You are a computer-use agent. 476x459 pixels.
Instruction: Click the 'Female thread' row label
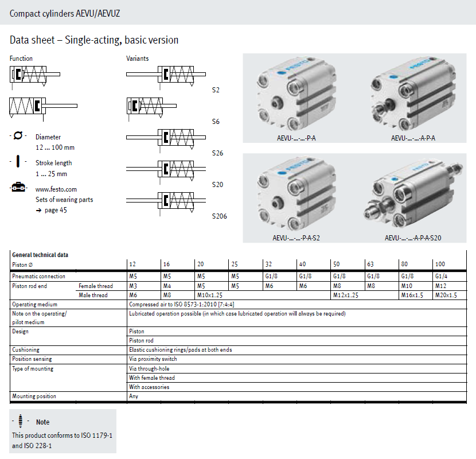(x=96, y=286)
